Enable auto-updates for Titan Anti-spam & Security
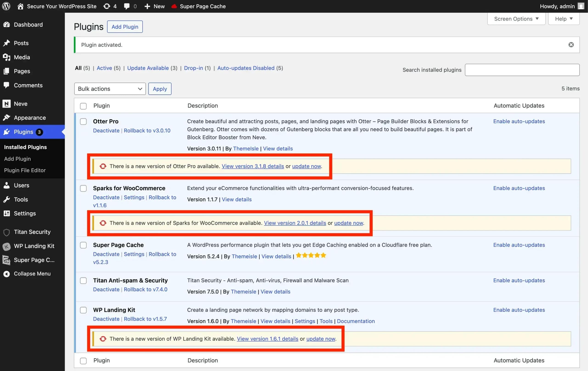Screen dimensions: 588x371 pyautogui.click(x=519, y=281)
